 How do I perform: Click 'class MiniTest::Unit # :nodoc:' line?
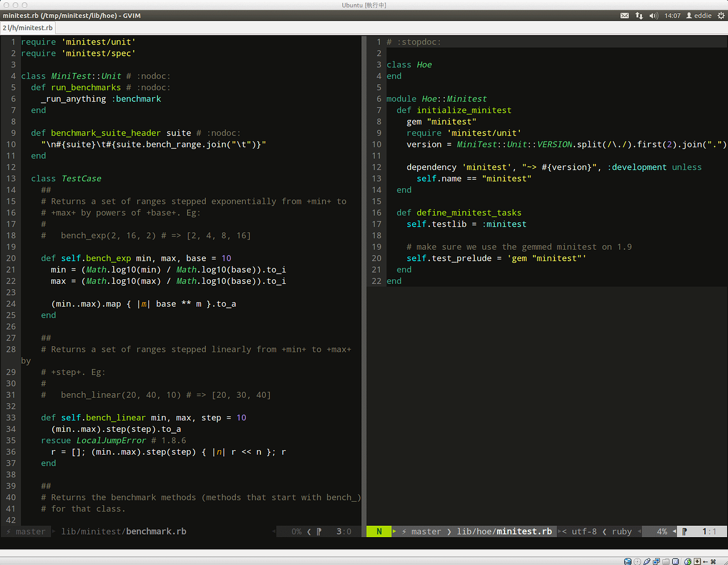[x=96, y=76]
